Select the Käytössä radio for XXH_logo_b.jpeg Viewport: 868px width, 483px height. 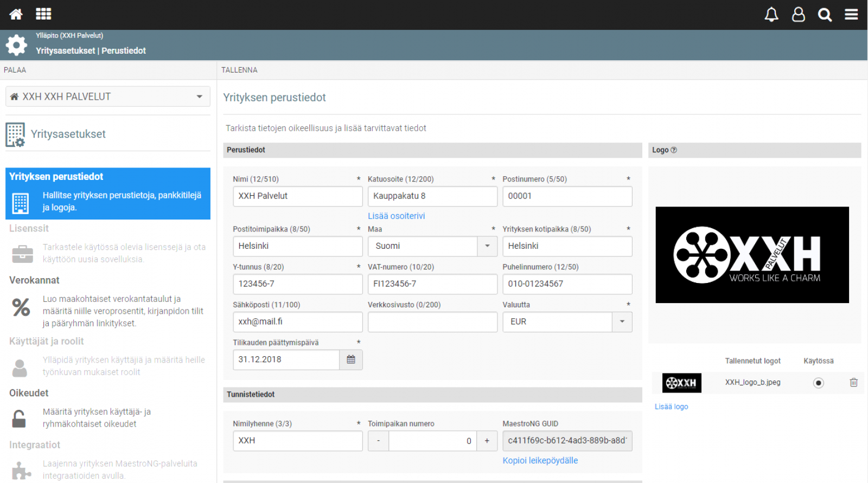click(x=819, y=383)
